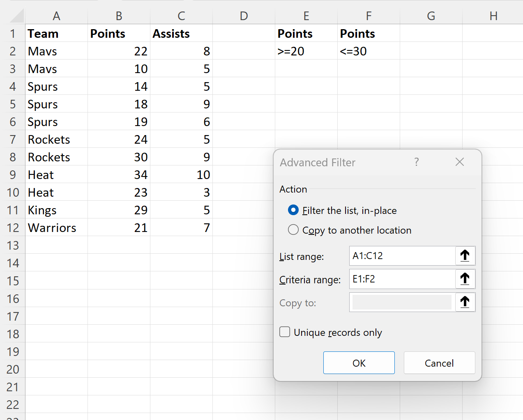Confirm the filter with OK
The height and width of the screenshot is (420, 523).
pos(359,363)
